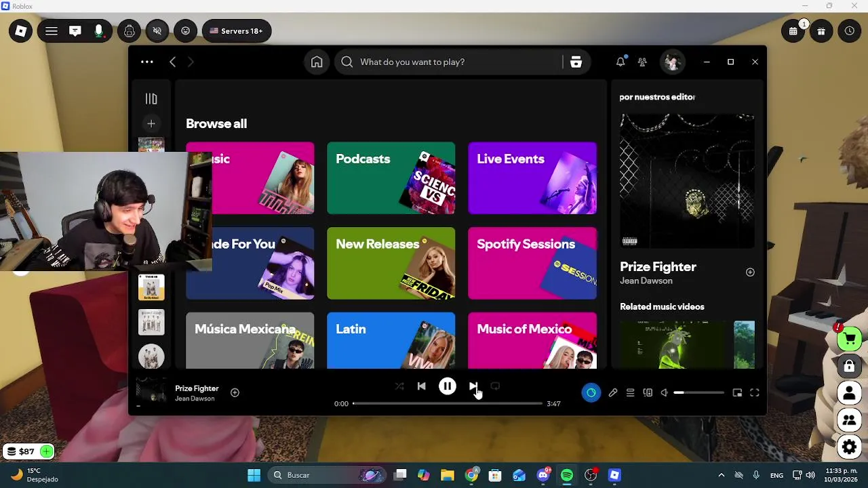This screenshot has height=488, width=868.
Task: Open the Latin category card
Action: pos(391,340)
